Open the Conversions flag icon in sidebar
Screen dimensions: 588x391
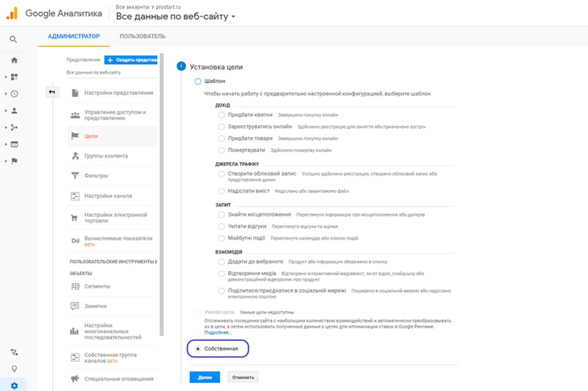pyautogui.click(x=14, y=161)
